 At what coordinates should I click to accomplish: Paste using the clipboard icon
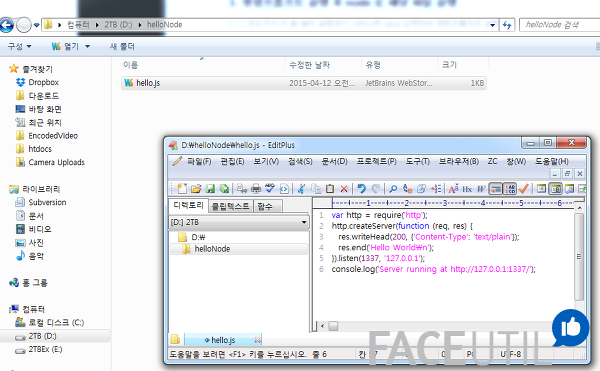(329, 189)
